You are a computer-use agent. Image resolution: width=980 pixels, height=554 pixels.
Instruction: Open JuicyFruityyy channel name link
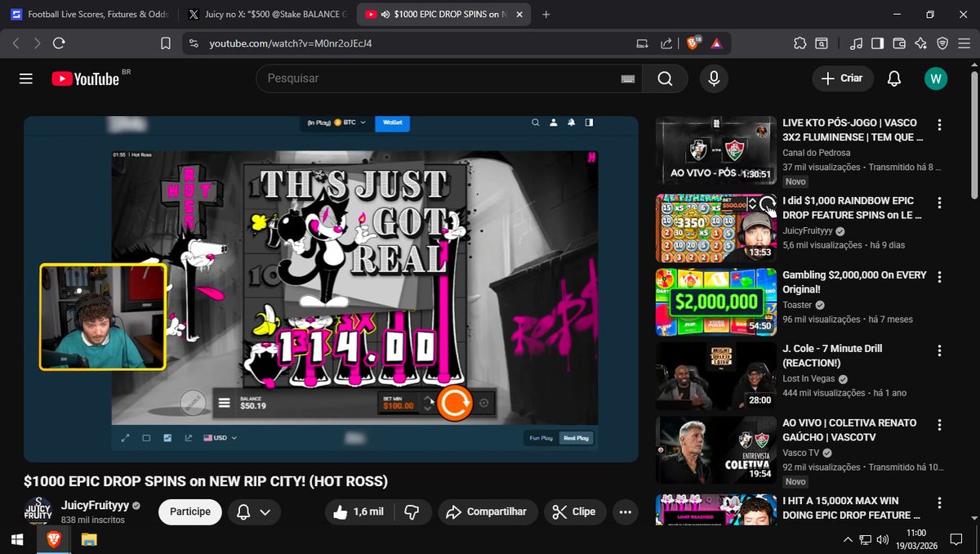click(x=95, y=506)
